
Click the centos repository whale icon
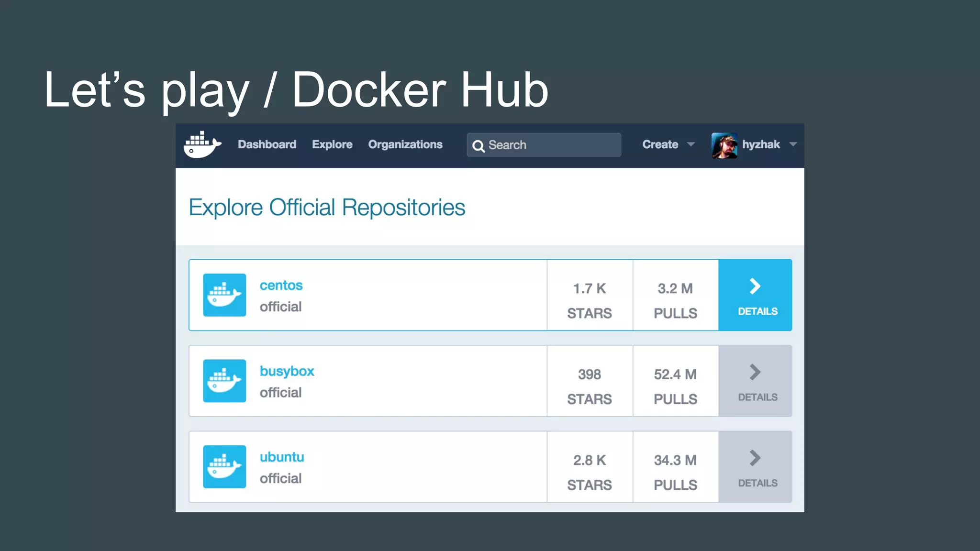pyautogui.click(x=224, y=295)
